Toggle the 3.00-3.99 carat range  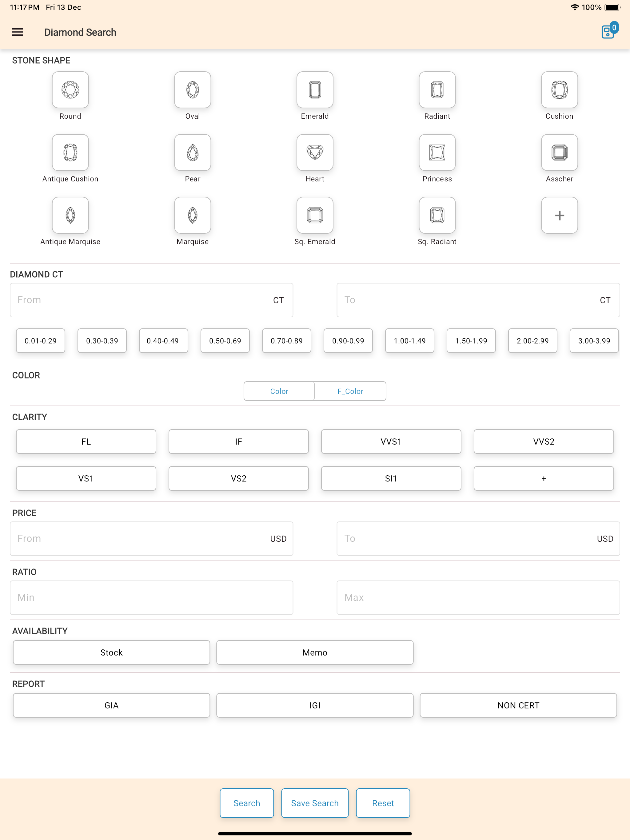pos(595,341)
